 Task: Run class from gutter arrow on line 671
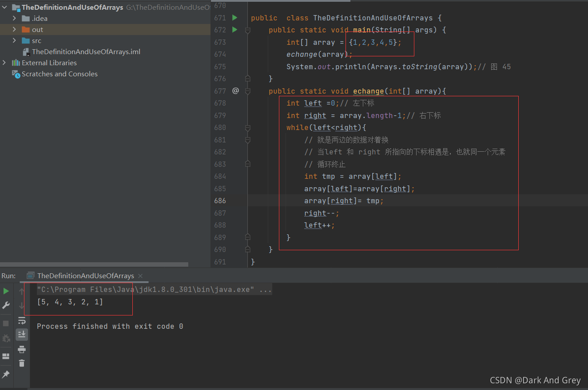[x=235, y=18]
